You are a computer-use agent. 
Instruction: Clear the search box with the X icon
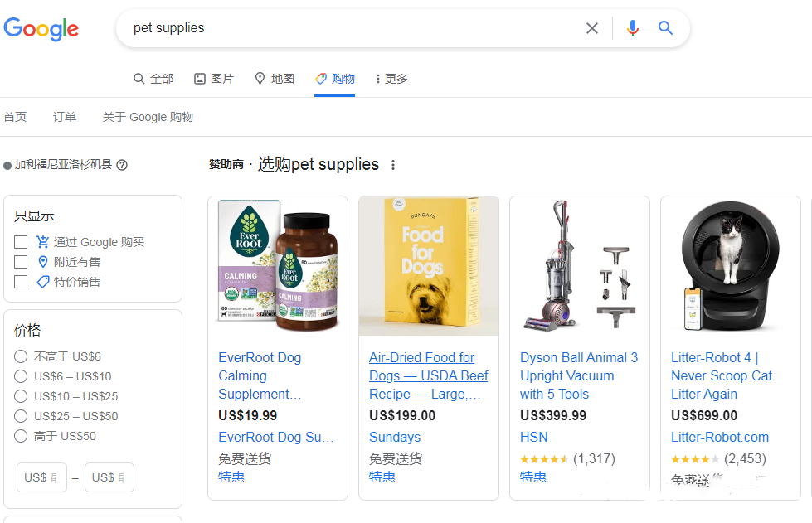tap(592, 28)
